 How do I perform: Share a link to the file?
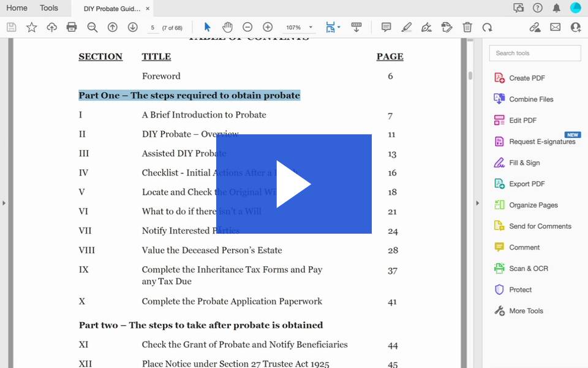point(535,27)
